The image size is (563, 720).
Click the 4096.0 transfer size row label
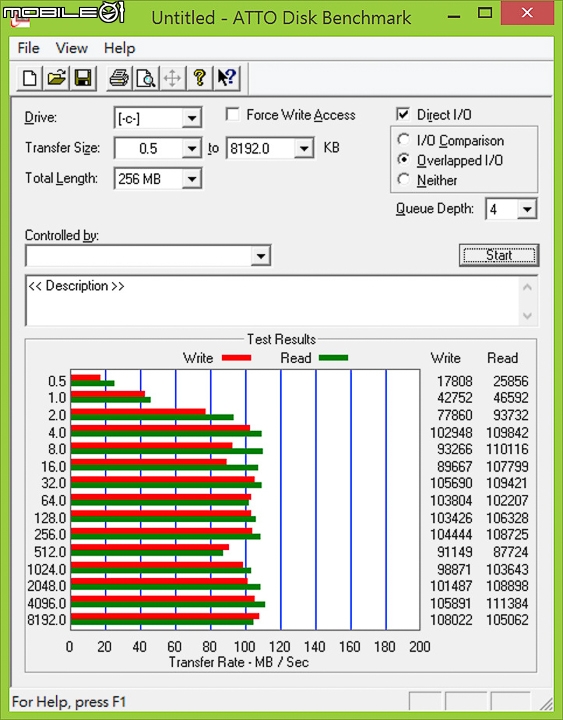pyautogui.click(x=47, y=603)
